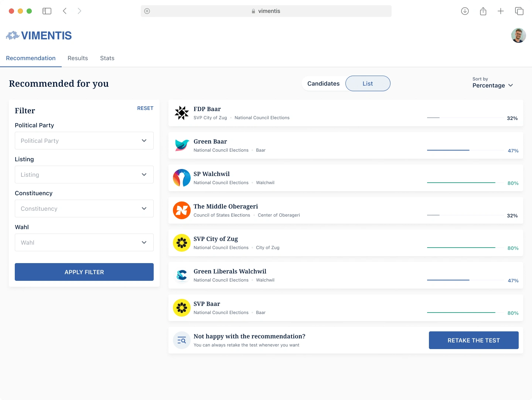Click 'Not happy with the recommendation?' heading

249,336
